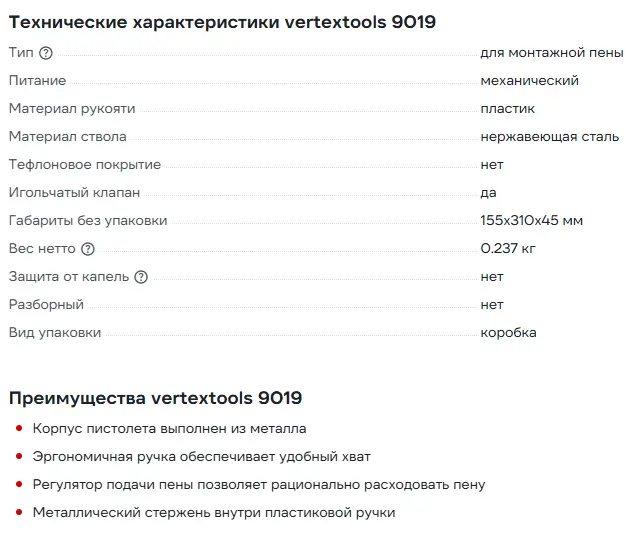This screenshot has height=543, width=644.
Task: Click the Материал ствола label
Action: coord(68,137)
